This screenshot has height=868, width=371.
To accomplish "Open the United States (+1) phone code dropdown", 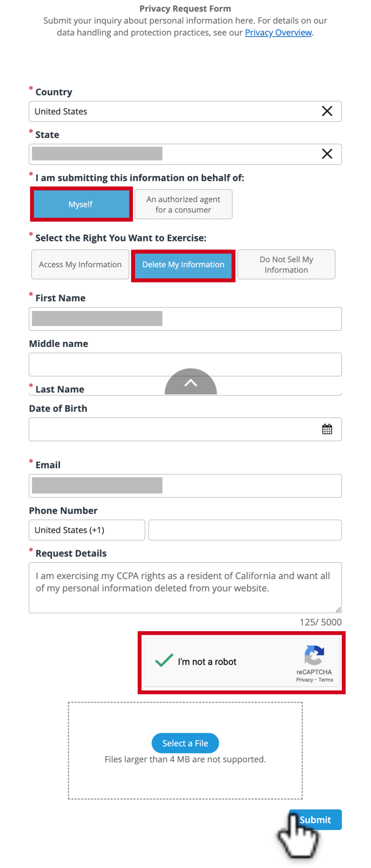I will (x=87, y=530).
